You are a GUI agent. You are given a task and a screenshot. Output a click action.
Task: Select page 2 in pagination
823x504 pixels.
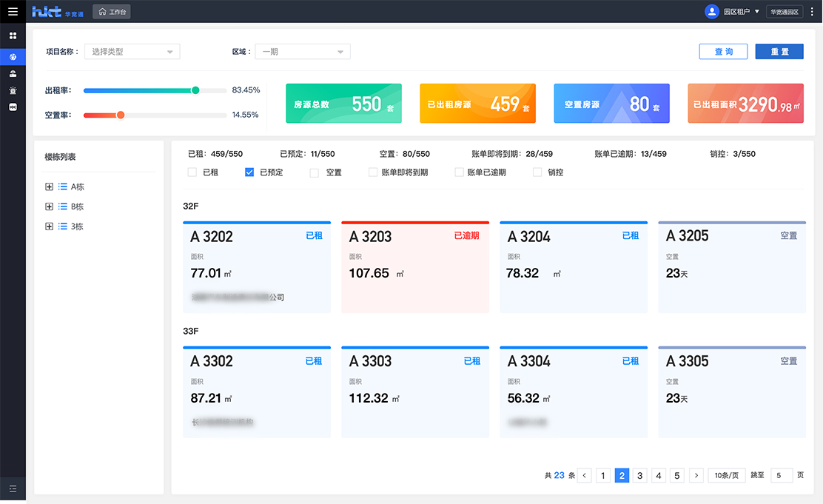pyautogui.click(x=622, y=476)
